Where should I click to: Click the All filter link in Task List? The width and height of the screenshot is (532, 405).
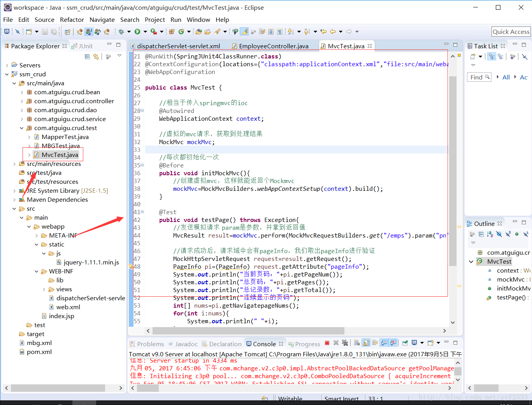(x=506, y=77)
